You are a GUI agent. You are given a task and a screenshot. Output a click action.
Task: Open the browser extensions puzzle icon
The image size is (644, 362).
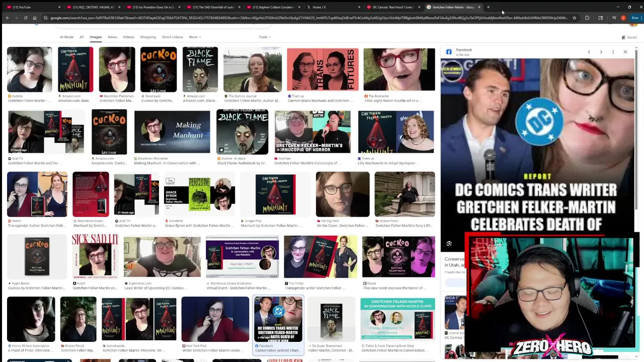587,18
